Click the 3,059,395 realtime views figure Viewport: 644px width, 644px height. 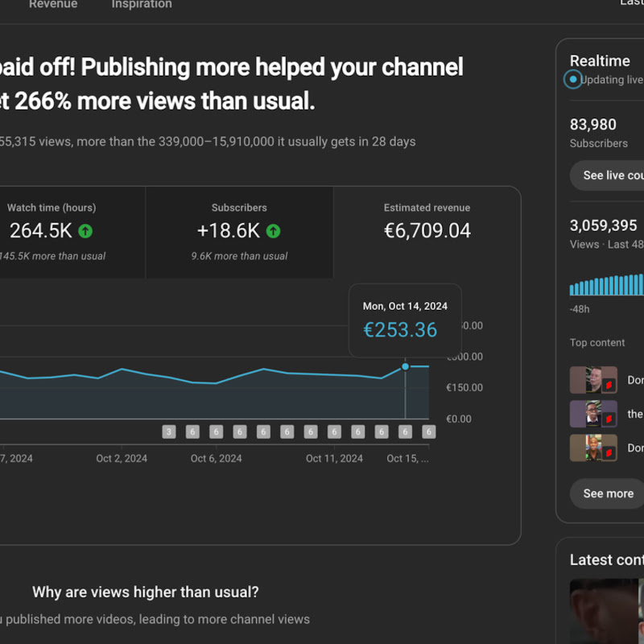click(x=603, y=225)
